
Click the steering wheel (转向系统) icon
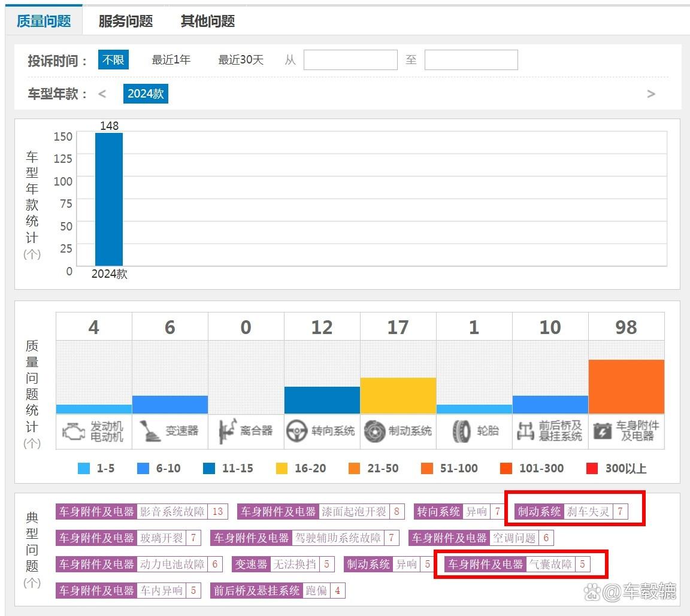(296, 431)
